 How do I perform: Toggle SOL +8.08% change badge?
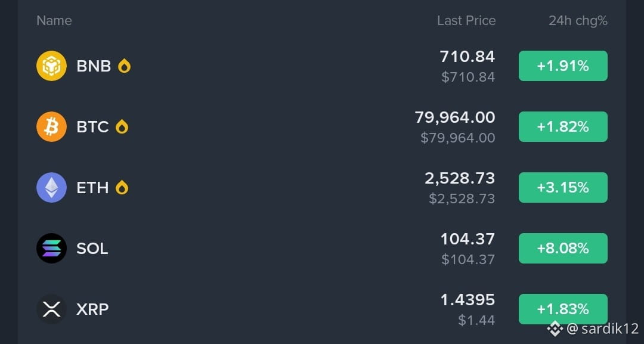pos(563,249)
